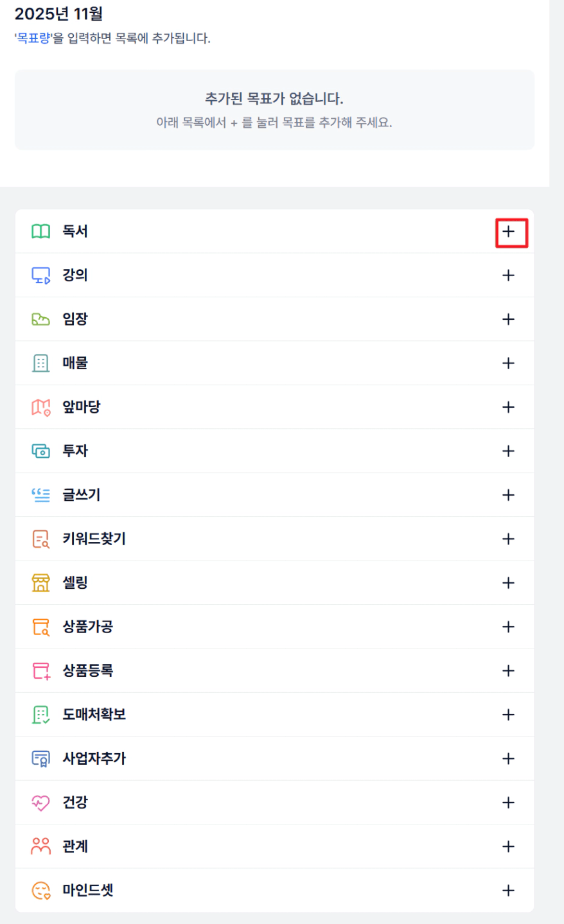Click the 마인드셋 smiley face icon
Viewport: 564px width, 924px height.
coord(41,891)
